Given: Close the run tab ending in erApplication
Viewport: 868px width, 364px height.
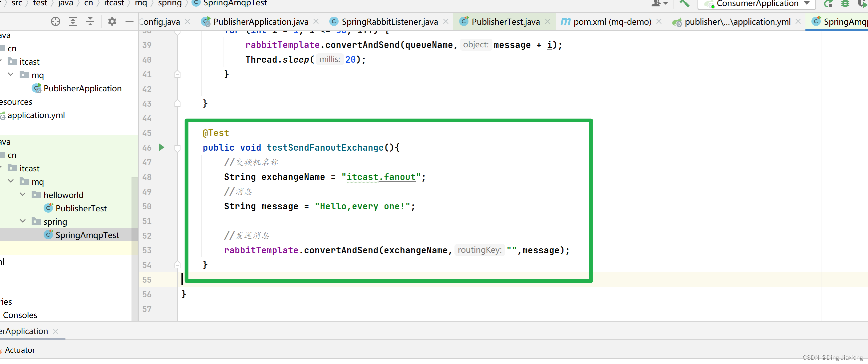Looking at the screenshot, I should click(x=56, y=331).
